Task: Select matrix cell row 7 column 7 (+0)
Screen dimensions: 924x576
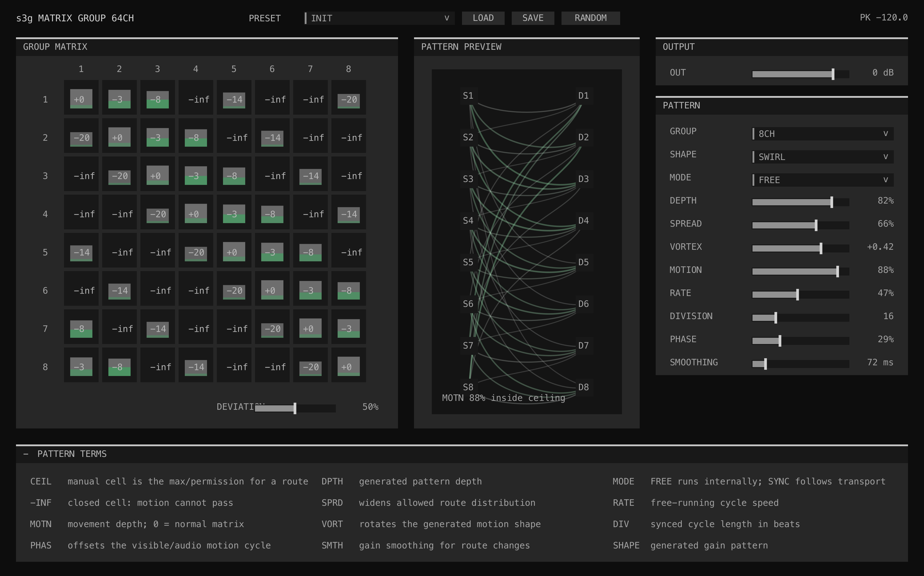Action: [310, 327]
